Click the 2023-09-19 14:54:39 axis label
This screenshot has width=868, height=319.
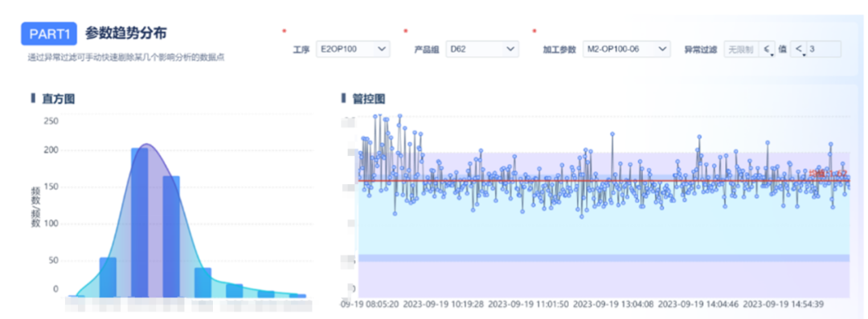783,304
